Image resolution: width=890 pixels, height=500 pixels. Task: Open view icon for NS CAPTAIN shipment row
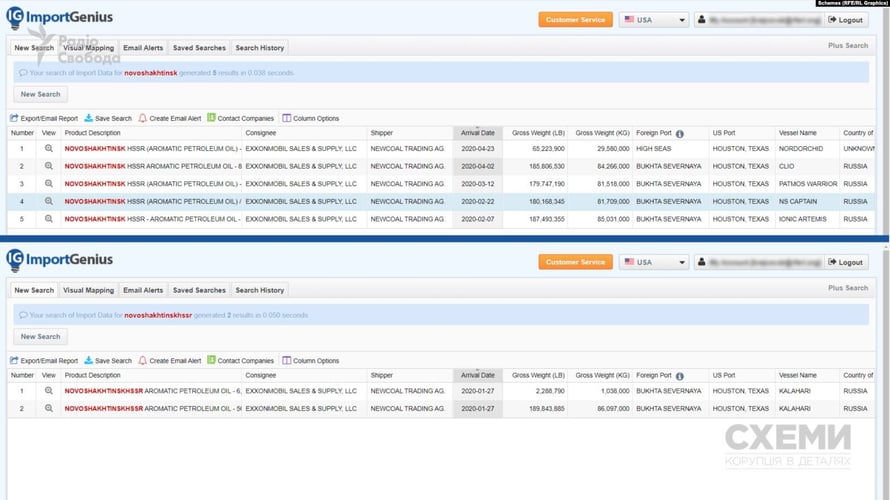pyautogui.click(x=48, y=201)
